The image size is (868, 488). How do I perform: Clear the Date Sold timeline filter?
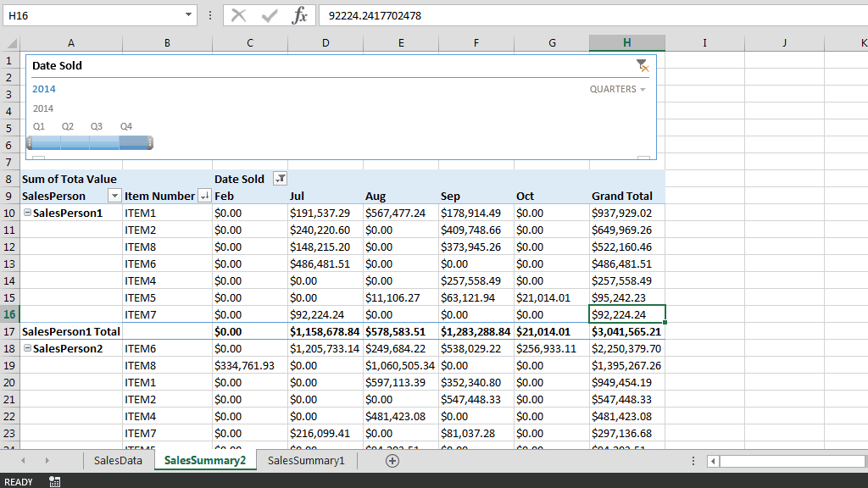pyautogui.click(x=642, y=65)
